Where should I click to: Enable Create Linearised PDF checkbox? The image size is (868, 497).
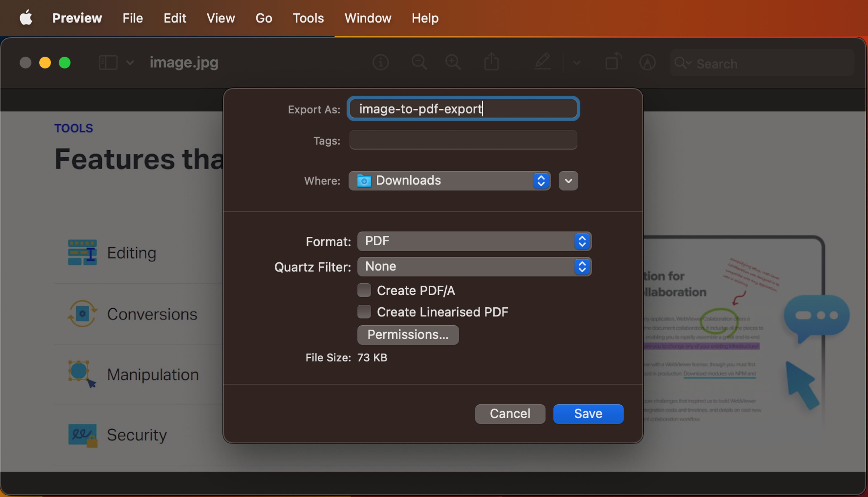click(x=364, y=312)
